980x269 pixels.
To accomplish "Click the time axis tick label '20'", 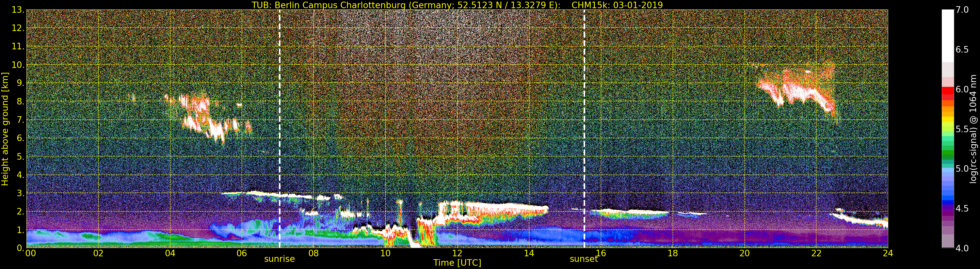I will [745, 253].
